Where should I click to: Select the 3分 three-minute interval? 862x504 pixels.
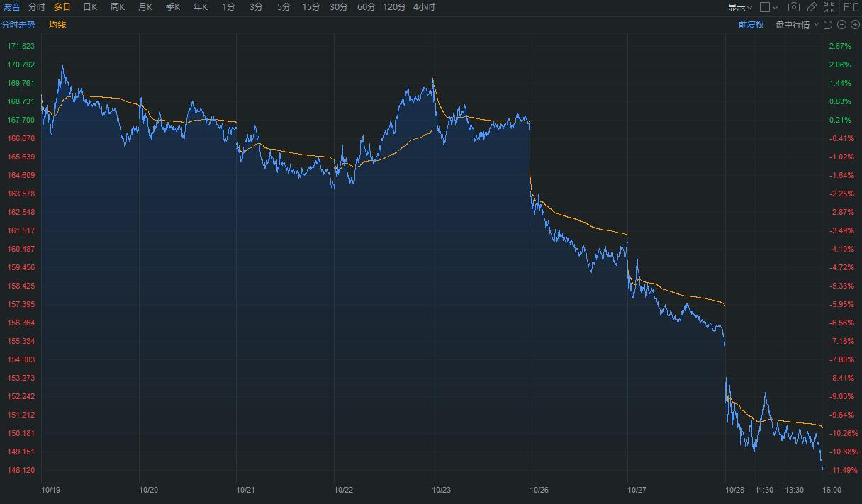[x=256, y=7]
